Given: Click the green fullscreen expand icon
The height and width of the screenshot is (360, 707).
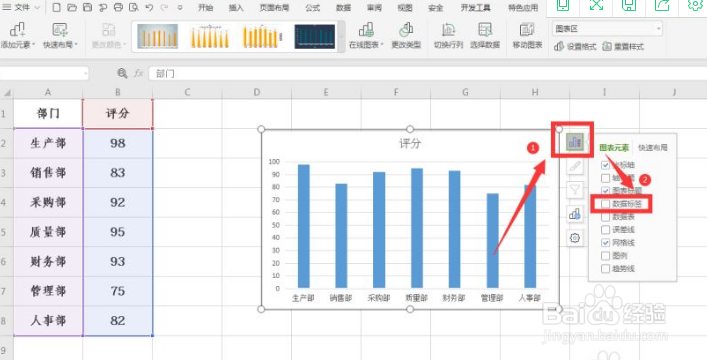Looking at the screenshot, I should (x=596, y=5).
